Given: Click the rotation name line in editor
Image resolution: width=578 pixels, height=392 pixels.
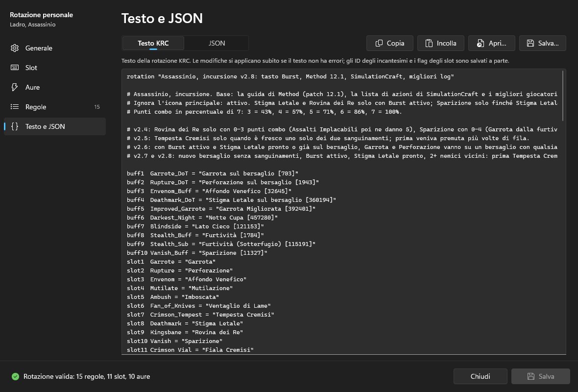Looking at the screenshot, I should pos(290,76).
